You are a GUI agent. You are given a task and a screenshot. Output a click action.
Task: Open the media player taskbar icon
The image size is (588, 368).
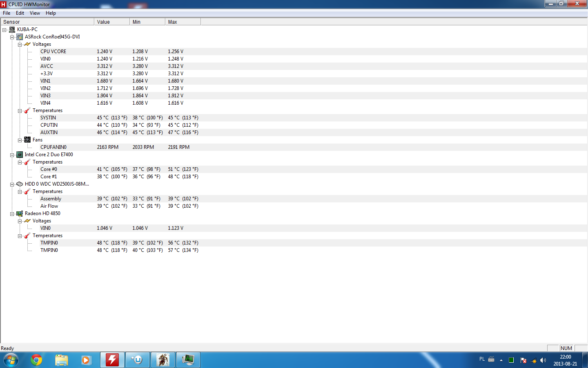86,360
